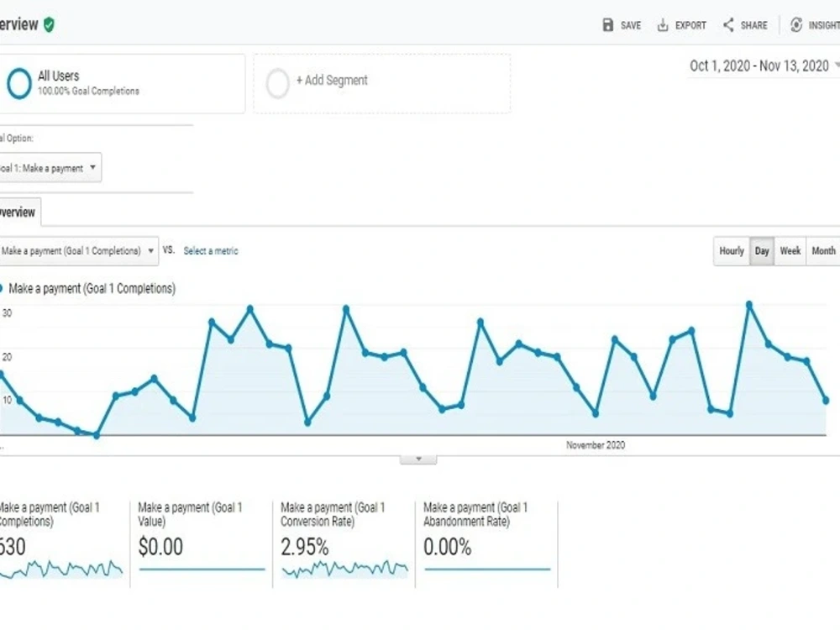840x630 pixels.
Task: Click the SHARE label
Action: coord(753,25)
